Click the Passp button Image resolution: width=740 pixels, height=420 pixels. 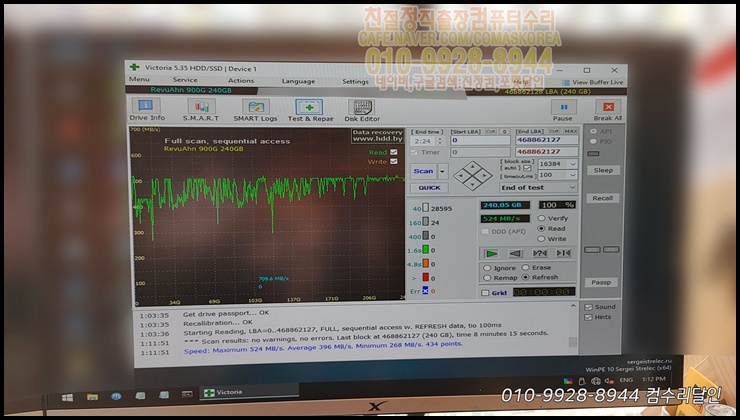601,282
